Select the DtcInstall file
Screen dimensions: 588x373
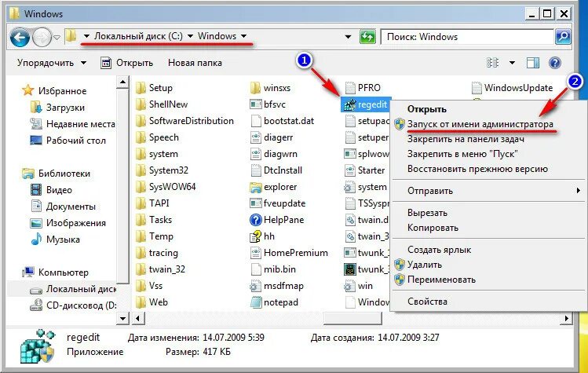pyautogui.click(x=276, y=170)
